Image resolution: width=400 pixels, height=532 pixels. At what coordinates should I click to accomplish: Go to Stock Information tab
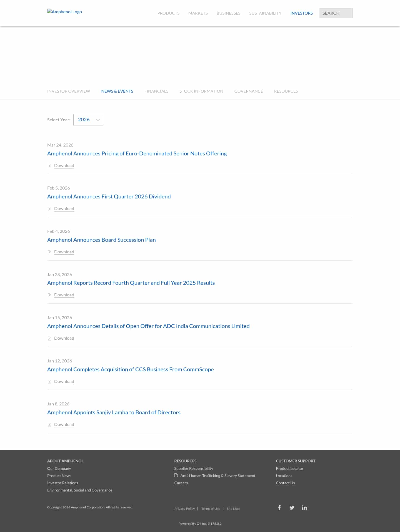[201, 91]
